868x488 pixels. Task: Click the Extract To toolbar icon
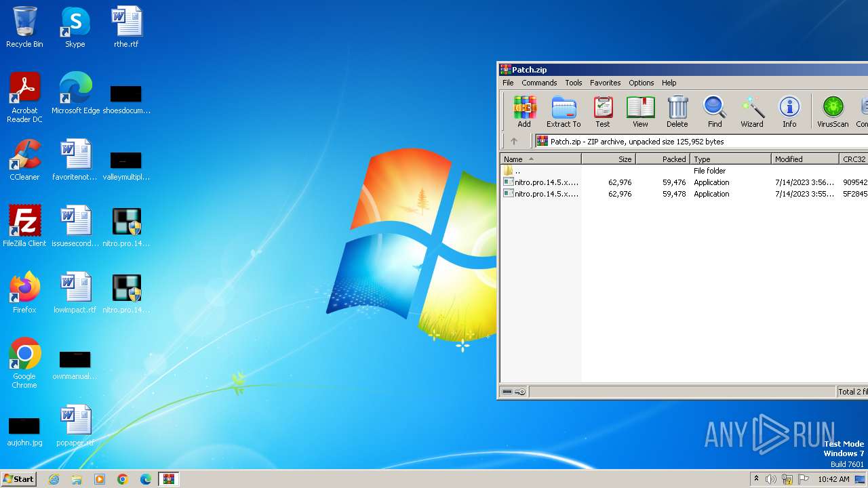[564, 112]
